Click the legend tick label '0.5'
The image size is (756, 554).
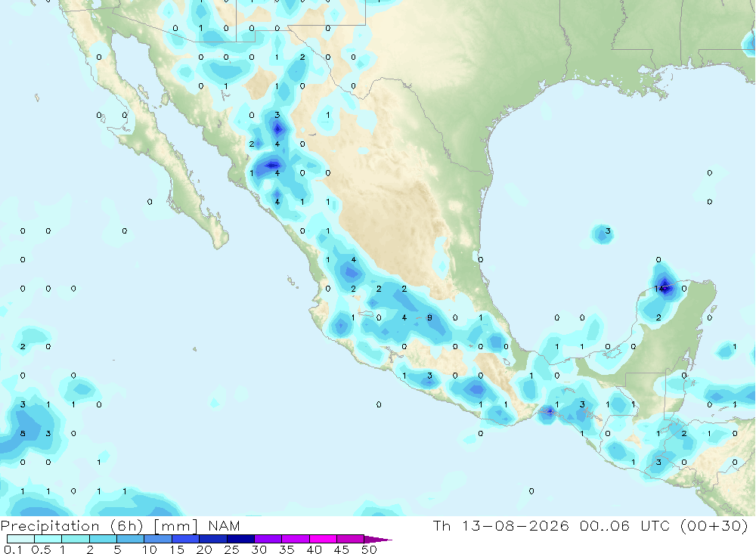click(41, 549)
